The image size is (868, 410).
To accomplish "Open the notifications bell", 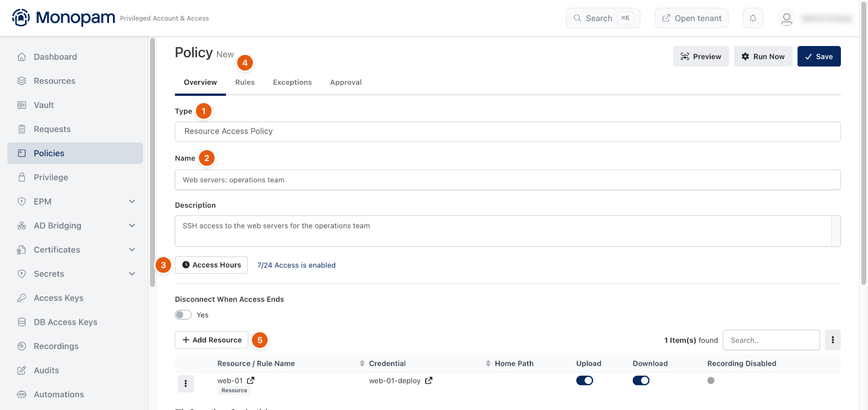I will coord(753,18).
